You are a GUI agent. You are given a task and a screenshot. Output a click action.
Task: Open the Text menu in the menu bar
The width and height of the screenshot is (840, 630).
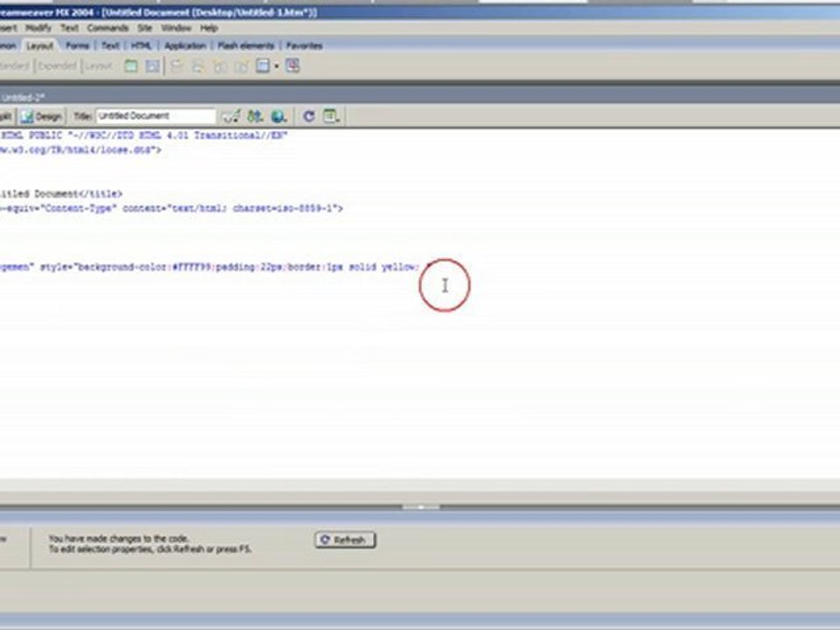[69, 28]
